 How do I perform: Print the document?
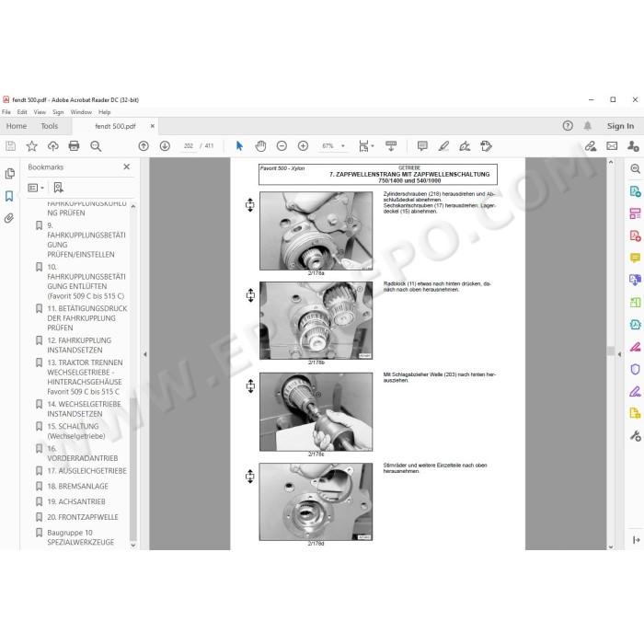74,145
